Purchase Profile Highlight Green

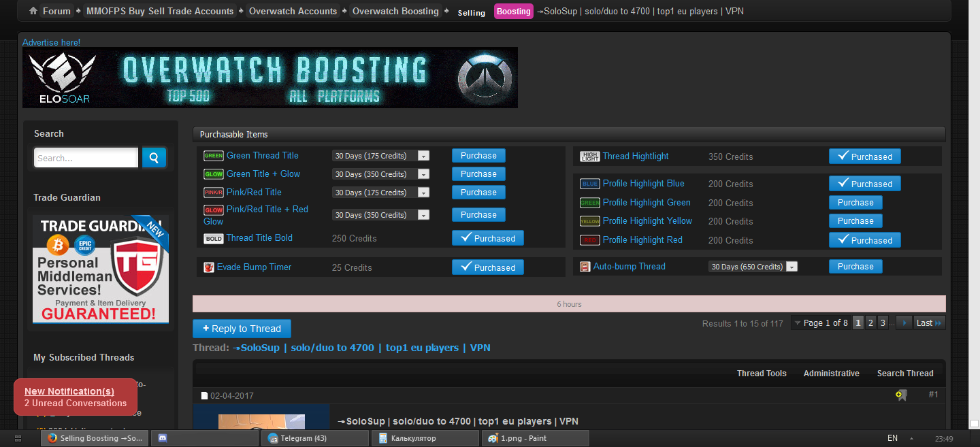(x=855, y=203)
